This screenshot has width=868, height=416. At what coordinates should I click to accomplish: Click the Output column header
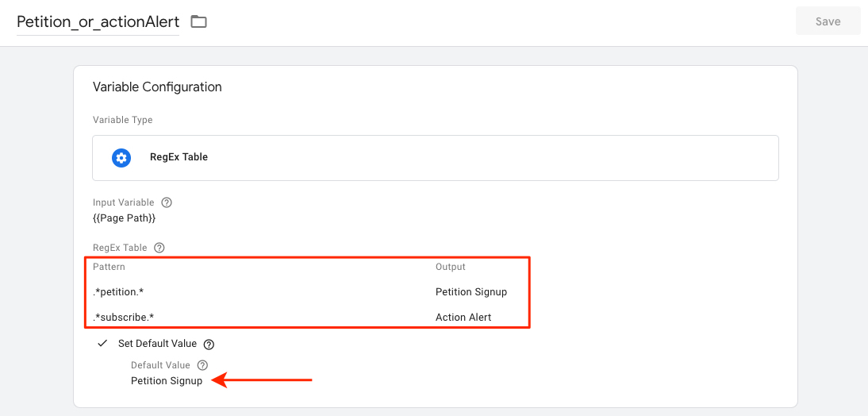pos(451,267)
